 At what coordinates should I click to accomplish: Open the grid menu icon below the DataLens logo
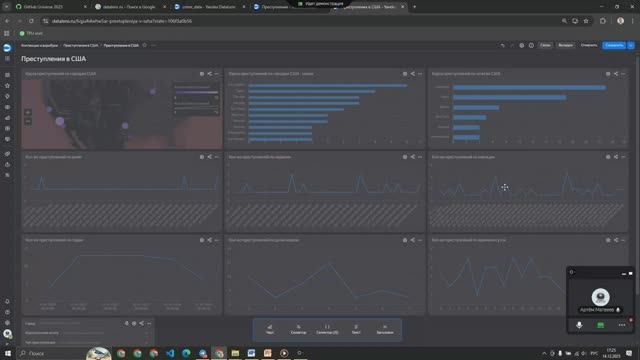[x=7, y=59]
